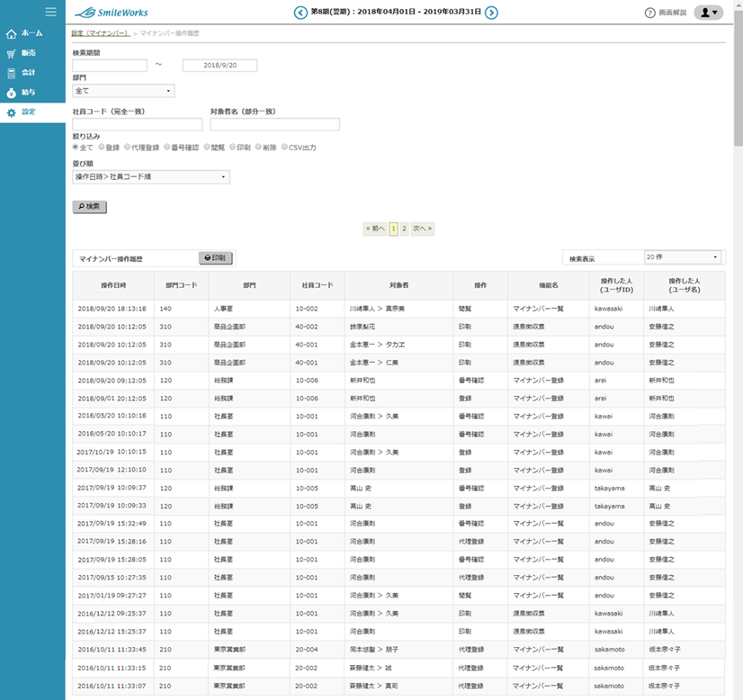Click the 操作日時 column header
Screen dimensions: 743x700
click(x=113, y=285)
